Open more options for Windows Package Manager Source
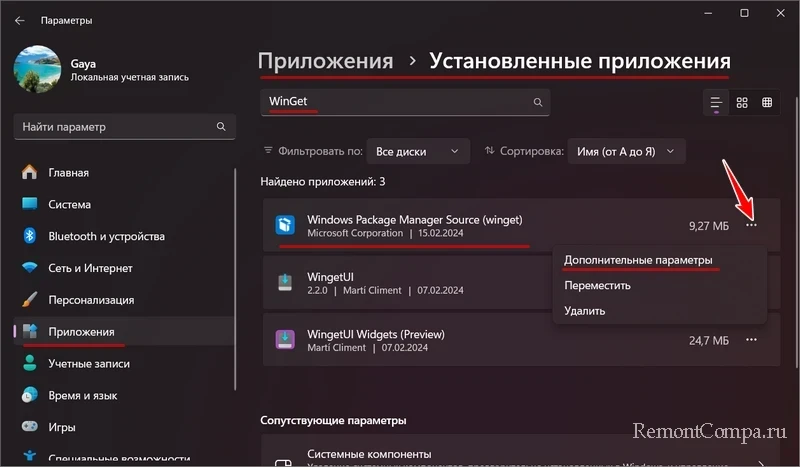The width and height of the screenshot is (800, 467). [x=751, y=225]
